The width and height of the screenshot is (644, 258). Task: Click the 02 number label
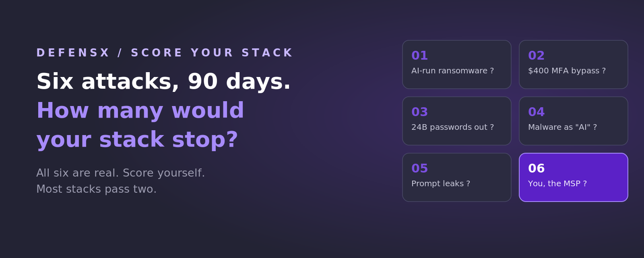coord(536,56)
